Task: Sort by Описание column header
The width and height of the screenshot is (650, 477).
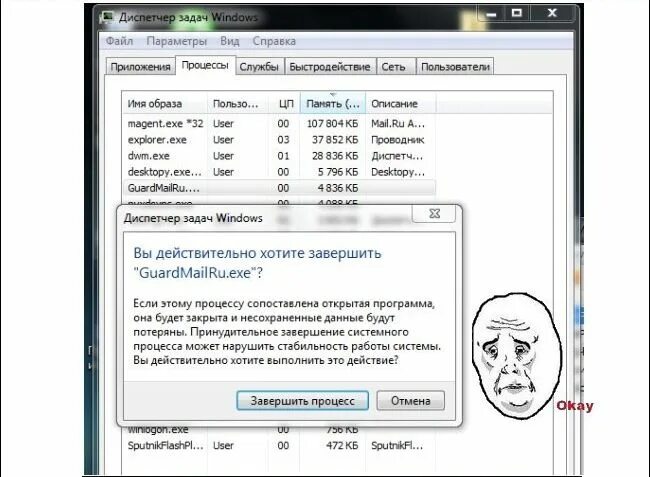Action: (400, 104)
